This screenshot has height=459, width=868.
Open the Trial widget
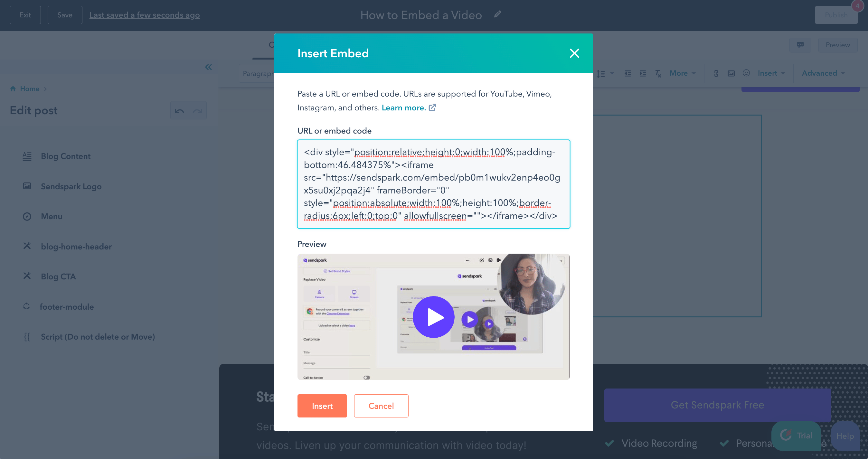[796, 436]
